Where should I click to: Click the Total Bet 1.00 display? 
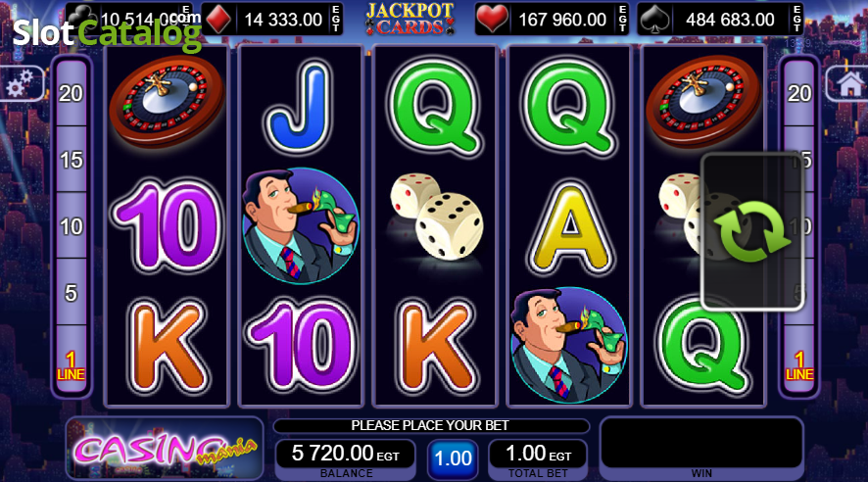coord(538,458)
